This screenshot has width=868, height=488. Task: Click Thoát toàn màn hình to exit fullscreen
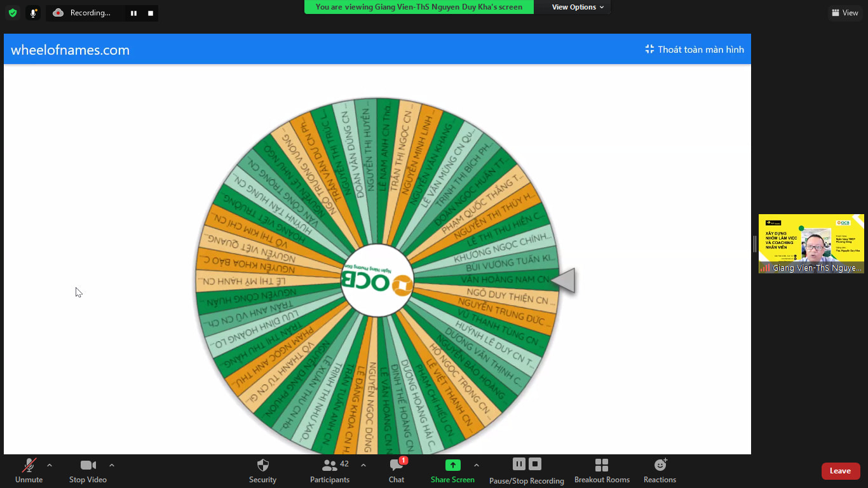pyautogui.click(x=694, y=50)
